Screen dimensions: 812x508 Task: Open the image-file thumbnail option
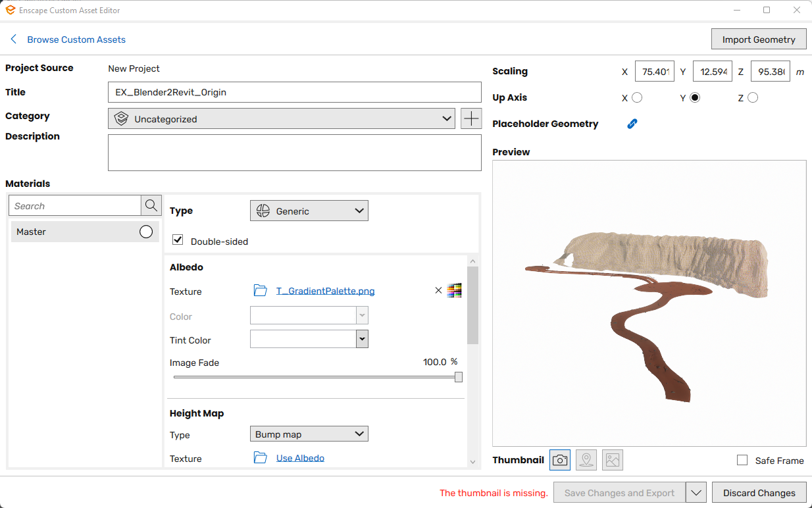[613, 460]
